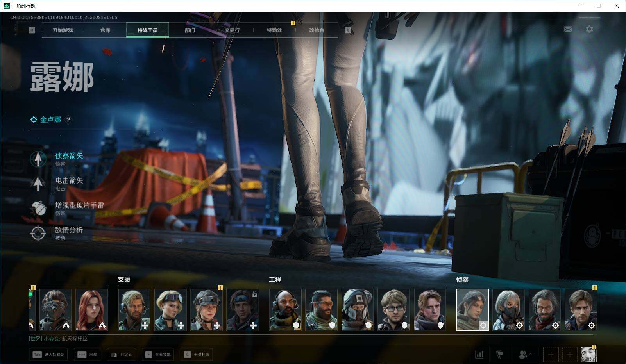Open the 干员档案 operator profile button
This screenshot has height=364, width=626.
(197, 354)
